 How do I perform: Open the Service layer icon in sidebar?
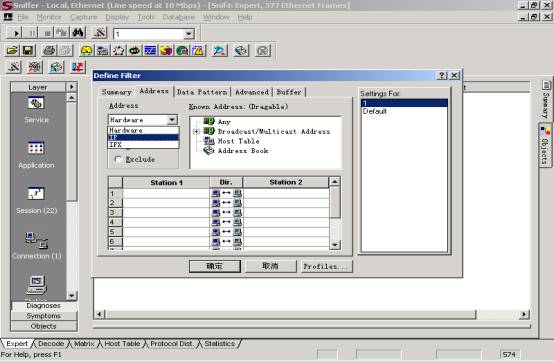pos(36,103)
